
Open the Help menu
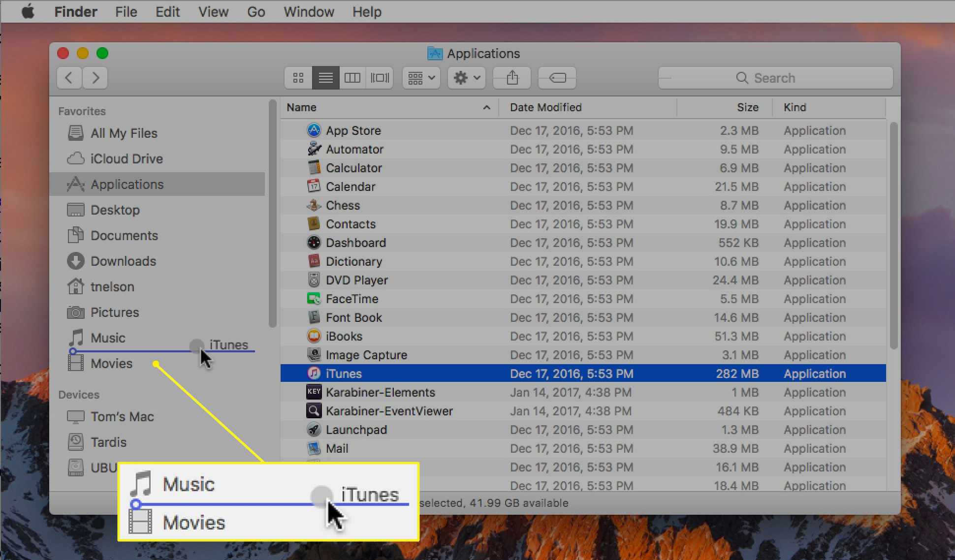point(367,11)
